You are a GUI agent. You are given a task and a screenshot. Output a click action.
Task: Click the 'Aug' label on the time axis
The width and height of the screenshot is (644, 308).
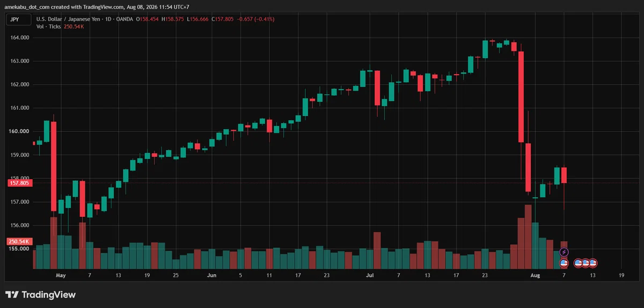click(535, 275)
